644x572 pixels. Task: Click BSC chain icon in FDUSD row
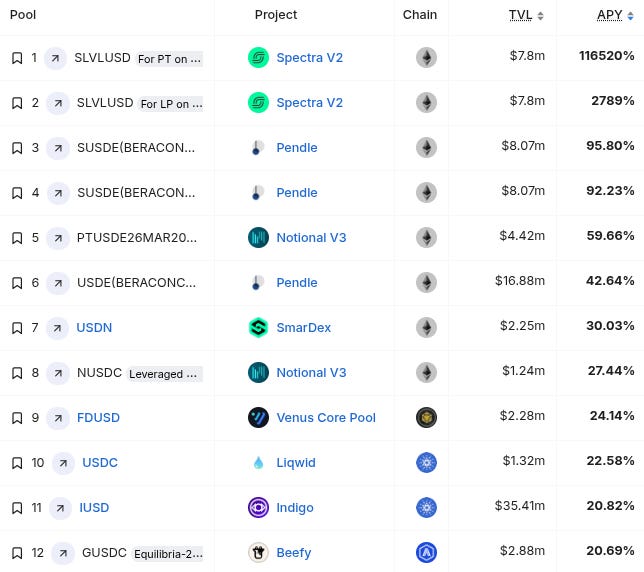[x=426, y=418]
